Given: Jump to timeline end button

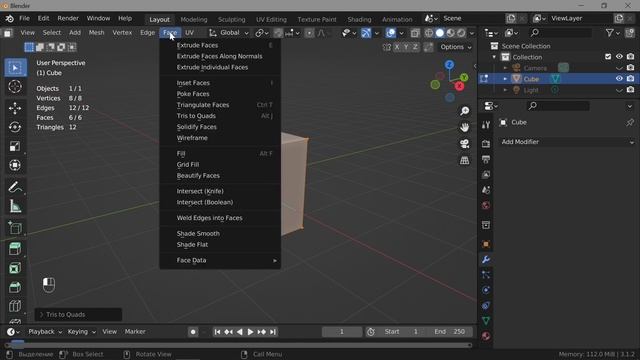Looking at the screenshot, I should [273, 332].
